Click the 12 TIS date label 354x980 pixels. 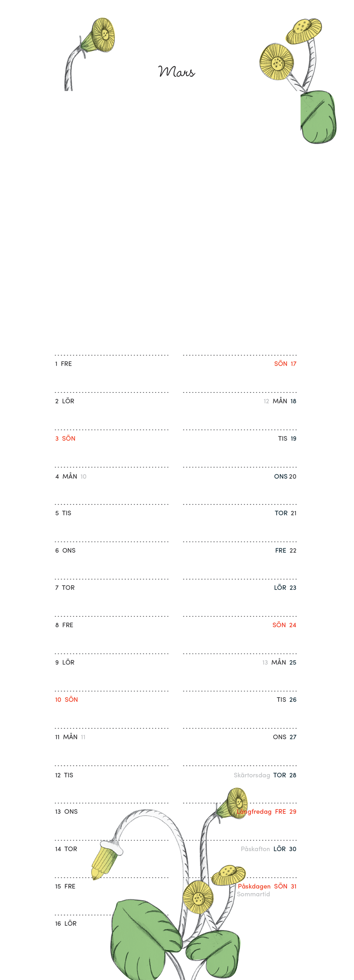(64, 775)
